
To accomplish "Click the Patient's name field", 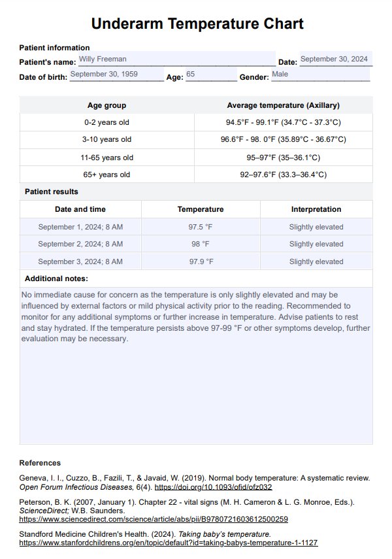I will tap(175, 59).
